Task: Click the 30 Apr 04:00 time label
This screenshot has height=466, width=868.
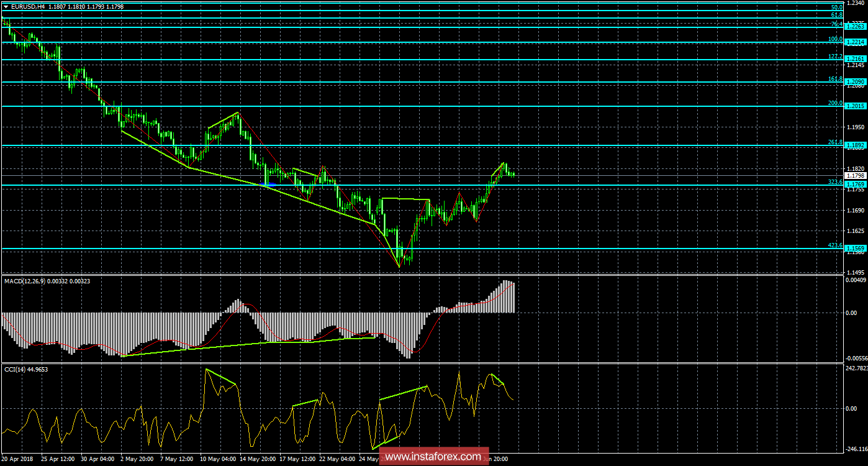Action: click(97, 460)
